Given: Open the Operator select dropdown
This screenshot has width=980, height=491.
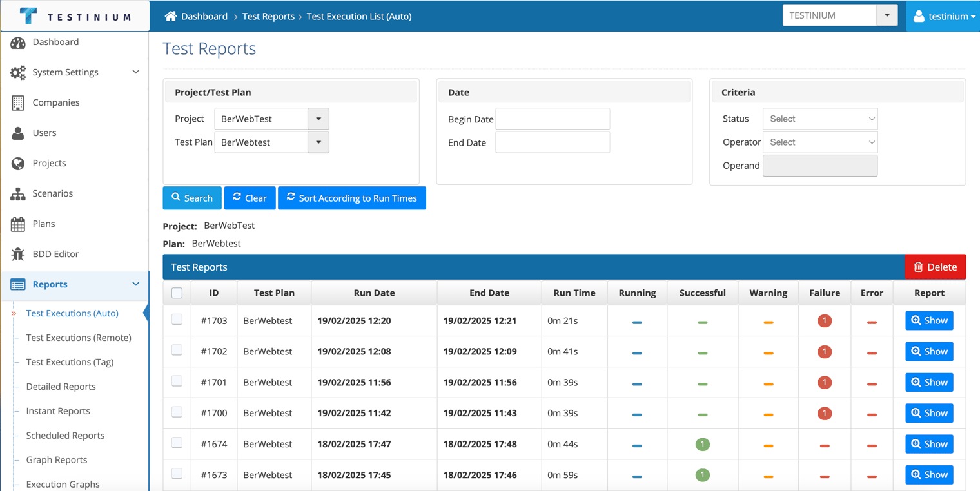Looking at the screenshot, I should click(820, 142).
